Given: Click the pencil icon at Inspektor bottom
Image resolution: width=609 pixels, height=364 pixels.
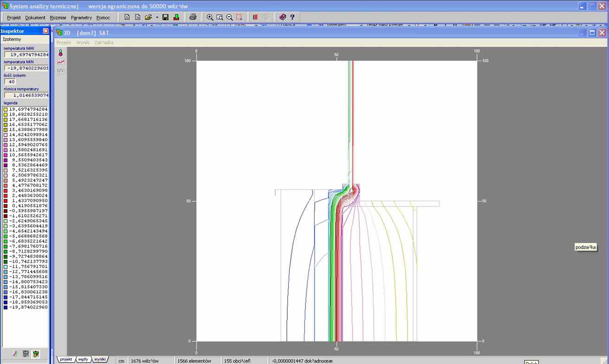Looking at the screenshot, I should tap(15, 353).
